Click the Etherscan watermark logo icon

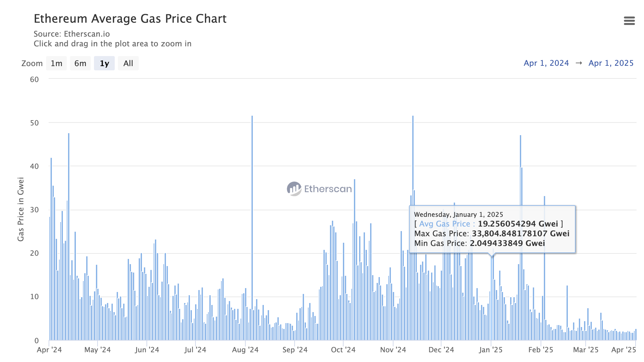pos(294,189)
